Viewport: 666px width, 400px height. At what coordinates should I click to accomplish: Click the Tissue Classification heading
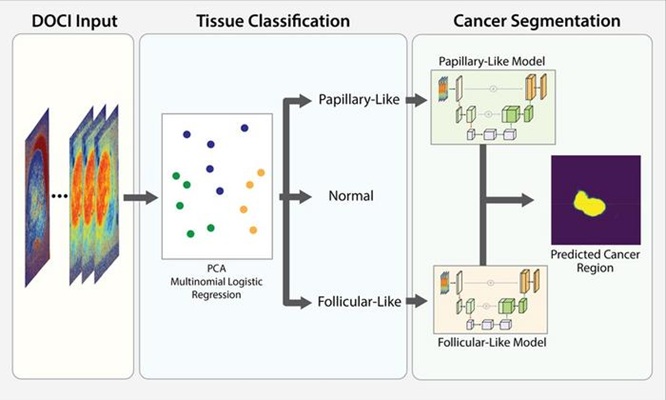tap(273, 20)
